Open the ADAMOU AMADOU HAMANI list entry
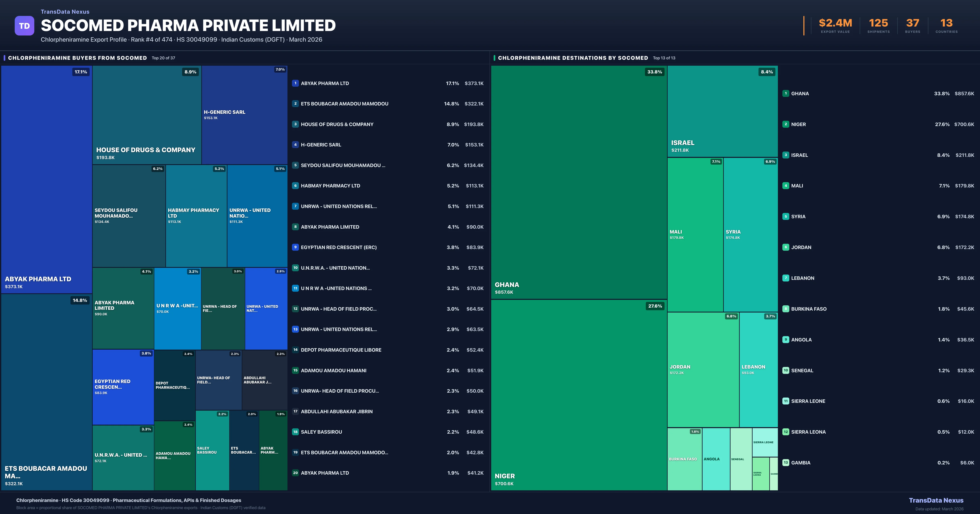This screenshot has width=980, height=514. pyautogui.click(x=333, y=370)
